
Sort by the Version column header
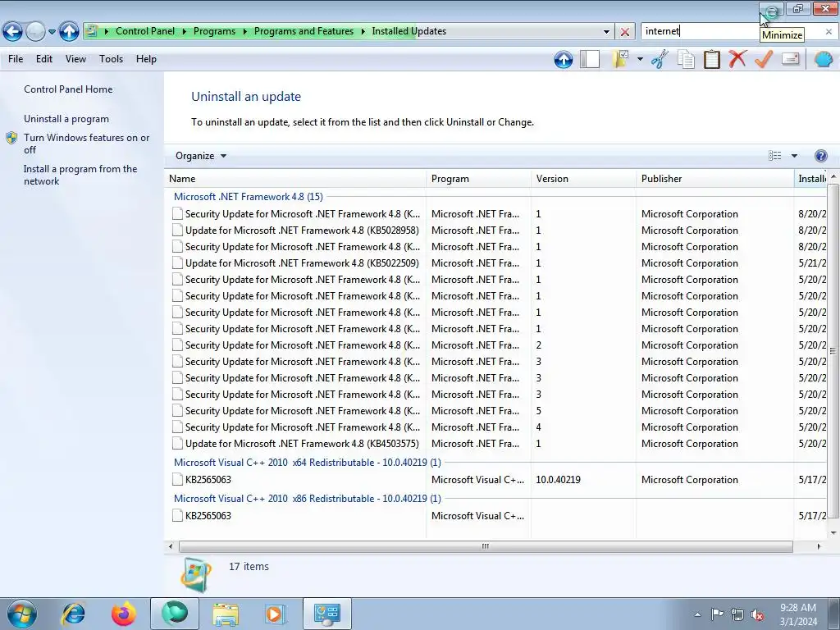click(x=584, y=179)
